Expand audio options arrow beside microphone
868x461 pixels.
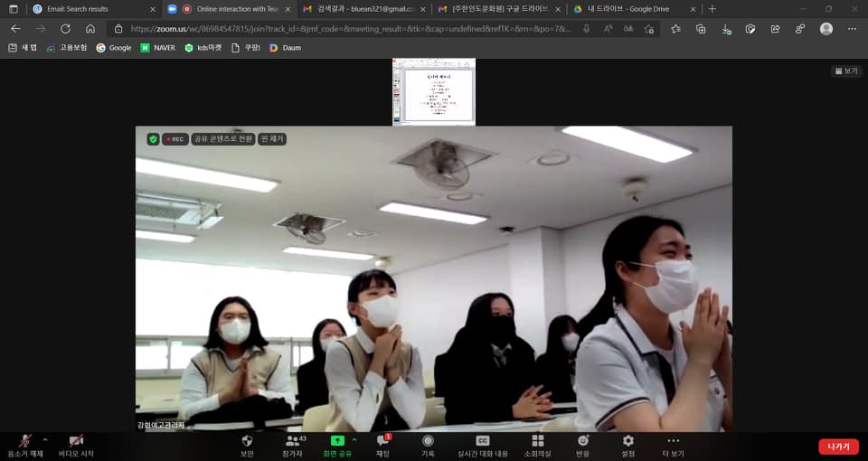(45, 440)
